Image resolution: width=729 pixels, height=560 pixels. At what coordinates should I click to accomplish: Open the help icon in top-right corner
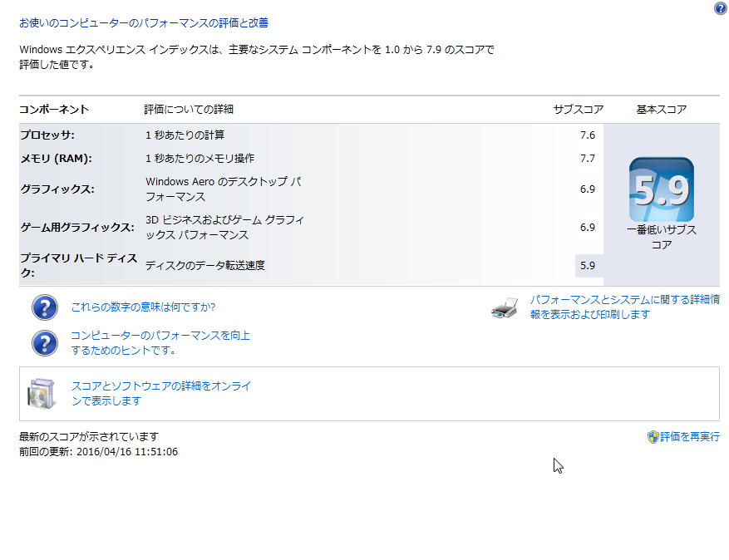(720, 8)
